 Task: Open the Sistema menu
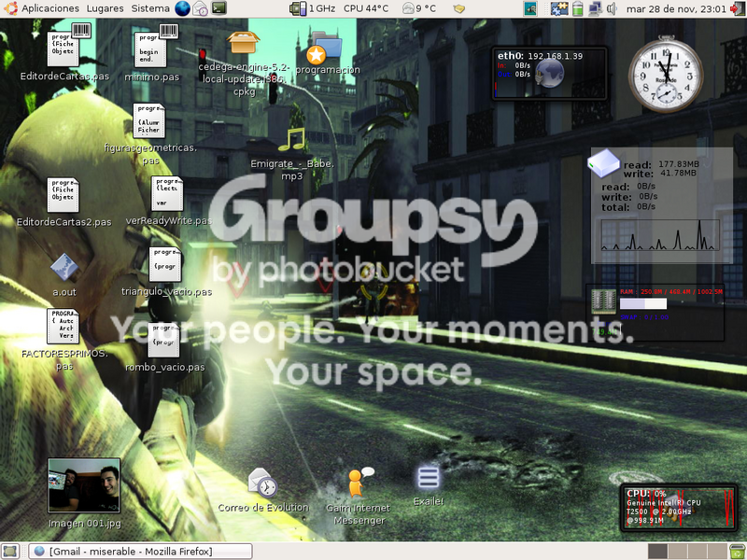(x=150, y=8)
